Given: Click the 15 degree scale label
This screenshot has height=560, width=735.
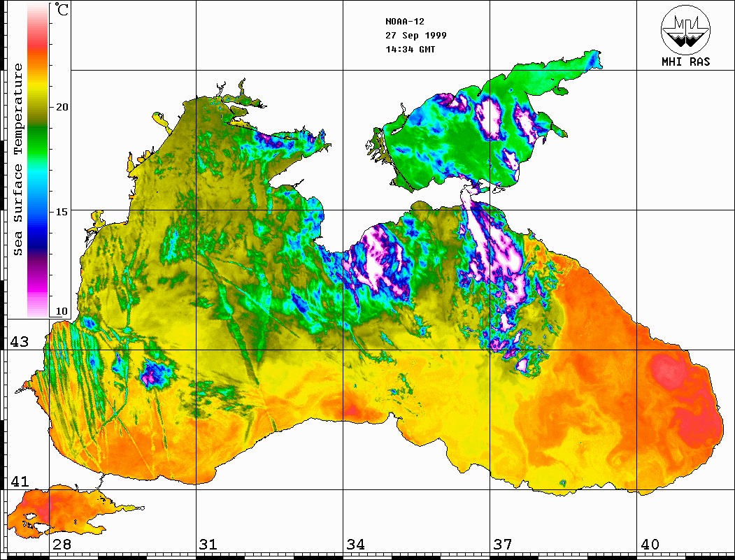Looking at the screenshot, I should pyautogui.click(x=62, y=212).
